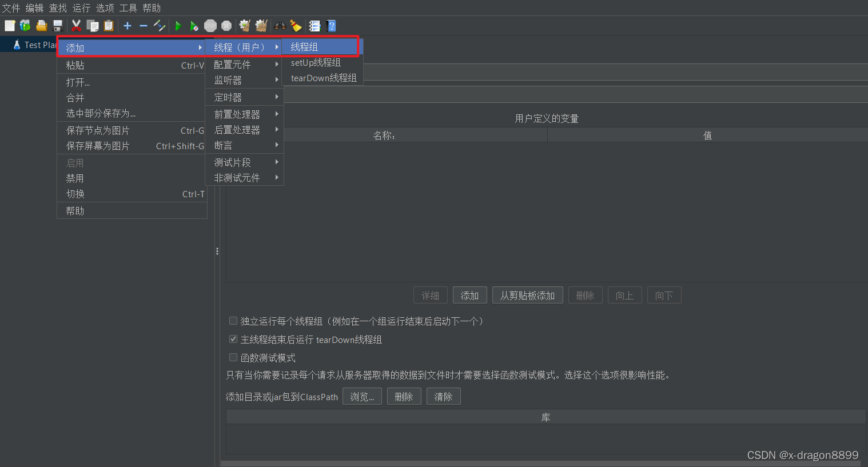868x467 pixels.
Task: Click the Shutdown X icon
Action: click(226, 26)
